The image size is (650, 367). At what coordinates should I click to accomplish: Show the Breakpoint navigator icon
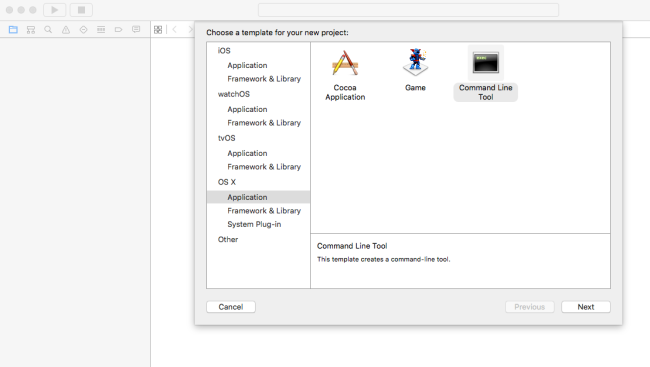tap(119, 29)
